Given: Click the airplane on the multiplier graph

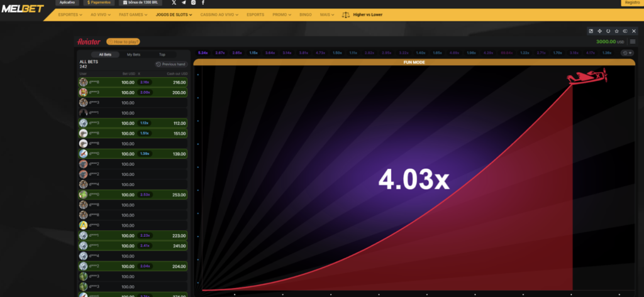Looking at the screenshot, I should pos(587,77).
